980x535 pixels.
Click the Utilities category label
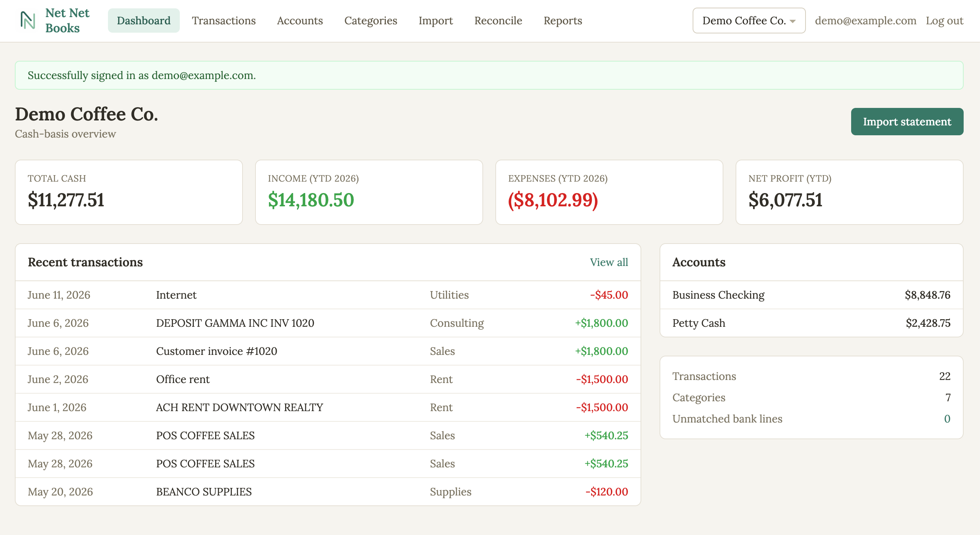449,295
